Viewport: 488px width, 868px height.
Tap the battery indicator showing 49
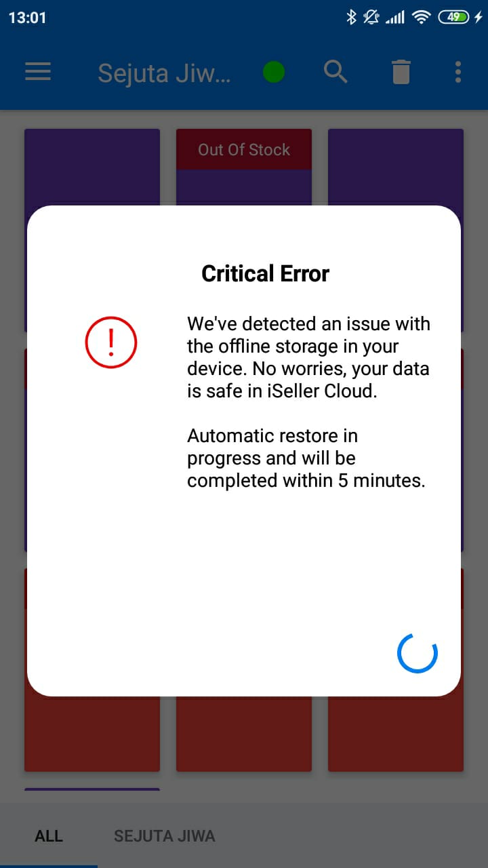coord(453,18)
